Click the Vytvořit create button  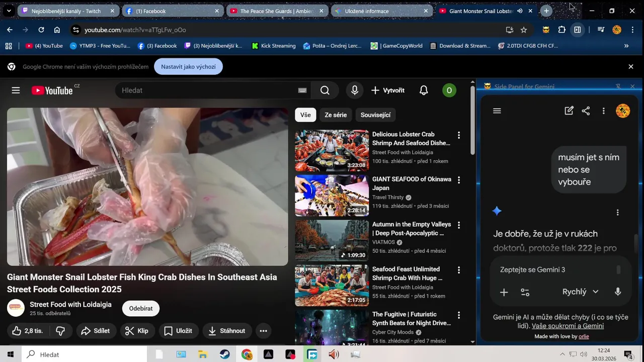pyautogui.click(x=387, y=90)
